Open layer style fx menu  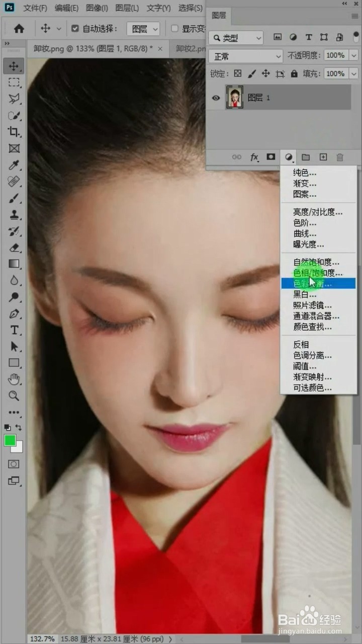pyautogui.click(x=254, y=157)
